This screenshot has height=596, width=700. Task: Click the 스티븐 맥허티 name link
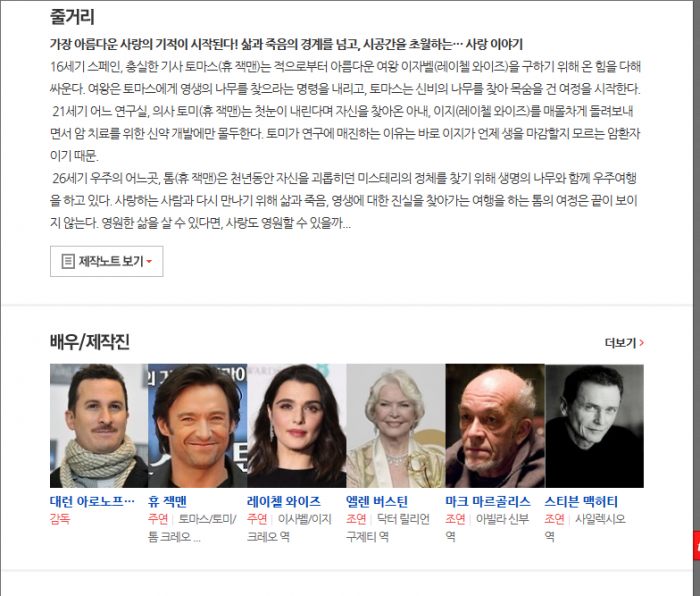(581, 501)
